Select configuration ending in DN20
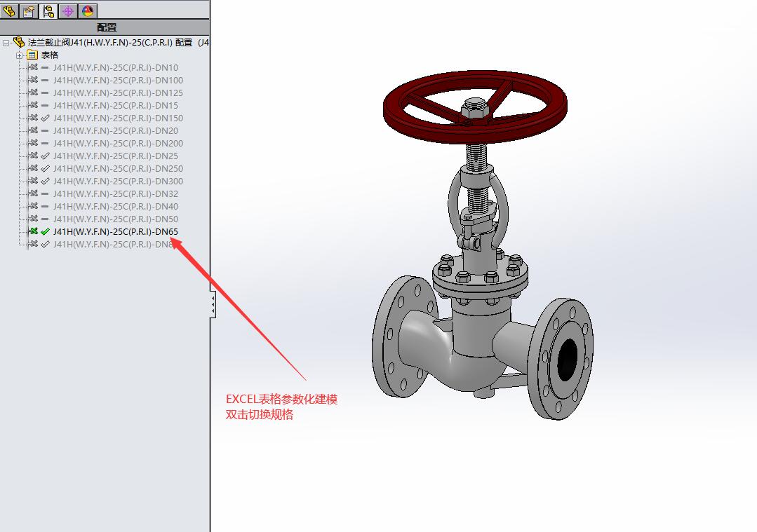 click(115, 130)
